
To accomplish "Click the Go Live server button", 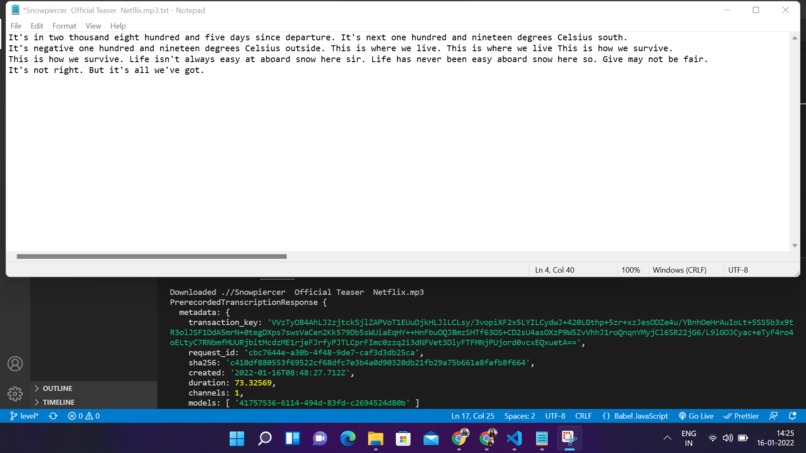I will coord(696,416).
